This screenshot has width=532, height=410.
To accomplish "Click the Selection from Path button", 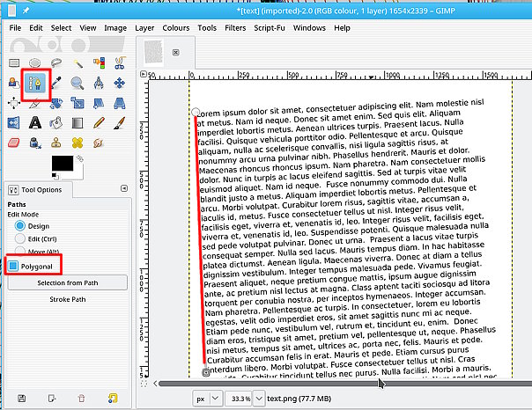I will tap(68, 282).
